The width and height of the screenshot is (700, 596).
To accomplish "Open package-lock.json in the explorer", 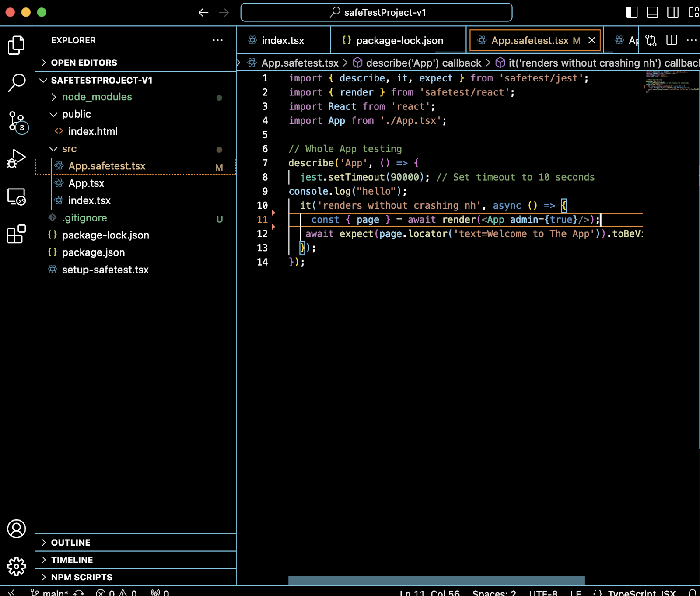I will (x=136, y=235).
